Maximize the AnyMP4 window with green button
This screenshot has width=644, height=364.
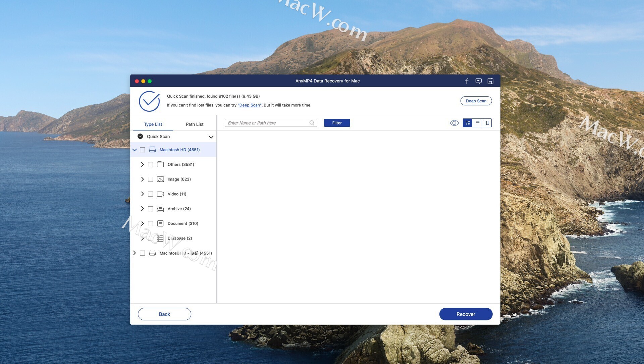pyautogui.click(x=150, y=81)
